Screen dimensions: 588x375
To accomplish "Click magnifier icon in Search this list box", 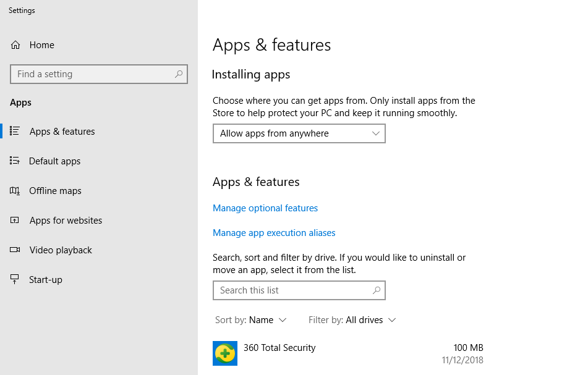I will pyautogui.click(x=377, y=290).
